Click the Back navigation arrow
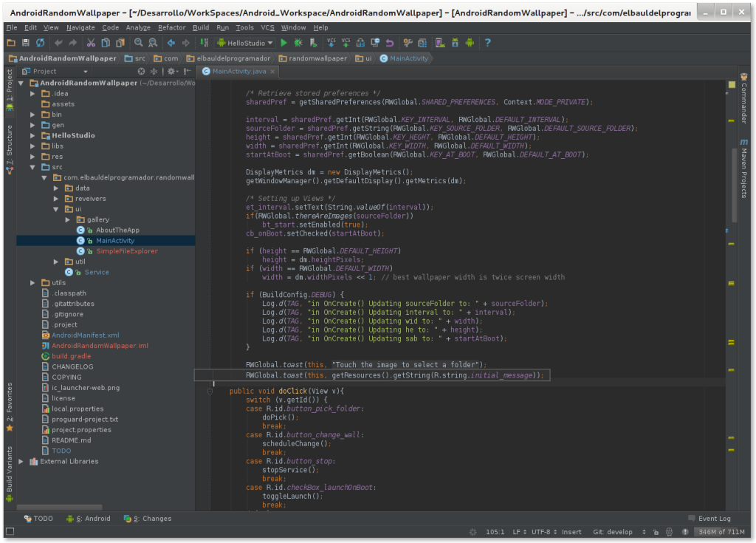Screen dimensions: 756x543 [171, 43]
